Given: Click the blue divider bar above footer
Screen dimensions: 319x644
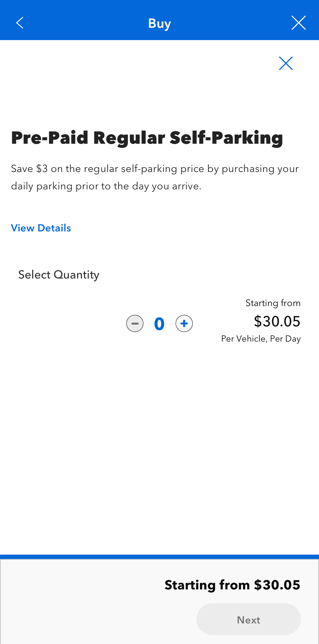Looking at the screenshot, I should (159, 557).
